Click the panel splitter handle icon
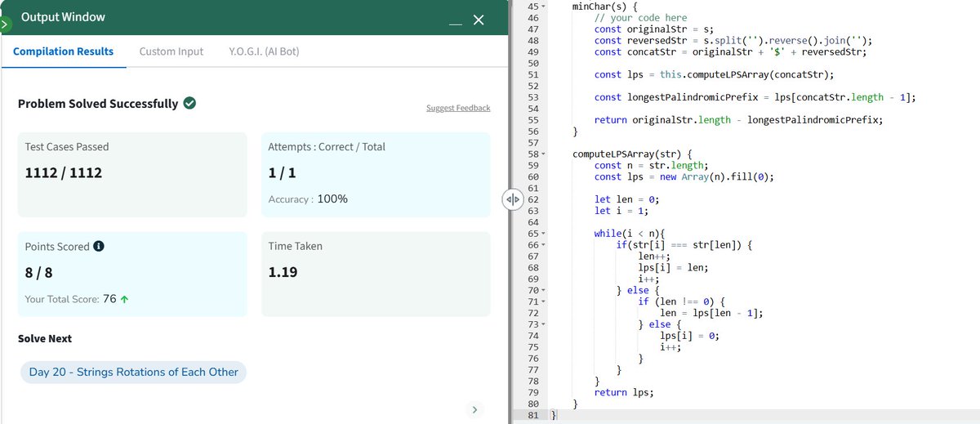 pos(512,199)
